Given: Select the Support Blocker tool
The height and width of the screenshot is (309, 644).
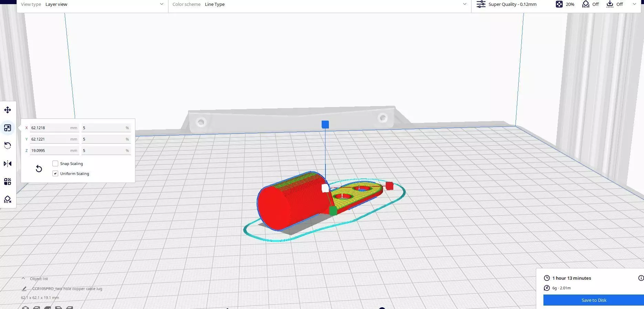Looking at the screenshot, I should 8,199.
